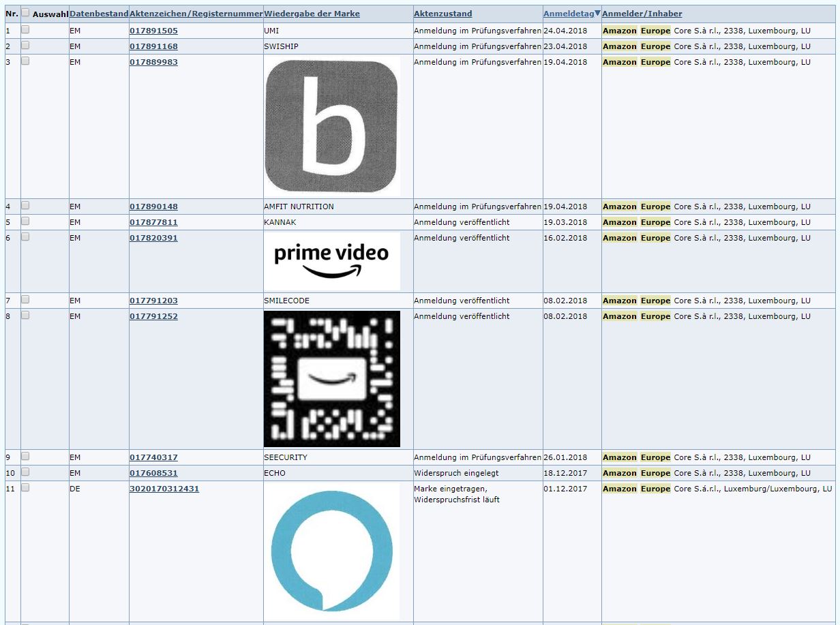
Task: Open file number 017608531
Action: pos(153,473)
